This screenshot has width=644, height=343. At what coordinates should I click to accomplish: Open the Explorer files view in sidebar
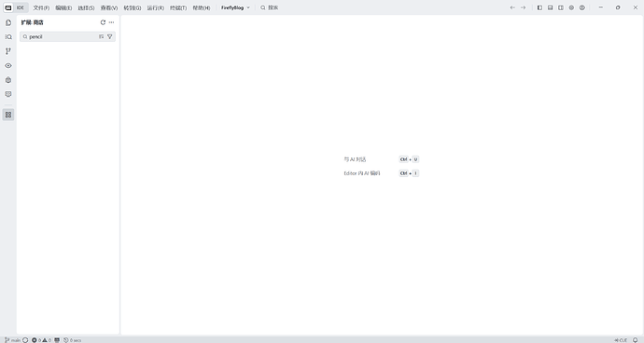tap(8, 22)
